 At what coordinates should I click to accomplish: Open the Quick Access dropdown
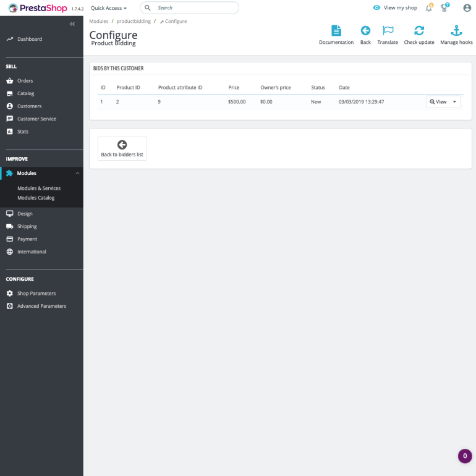click(108, 8)
